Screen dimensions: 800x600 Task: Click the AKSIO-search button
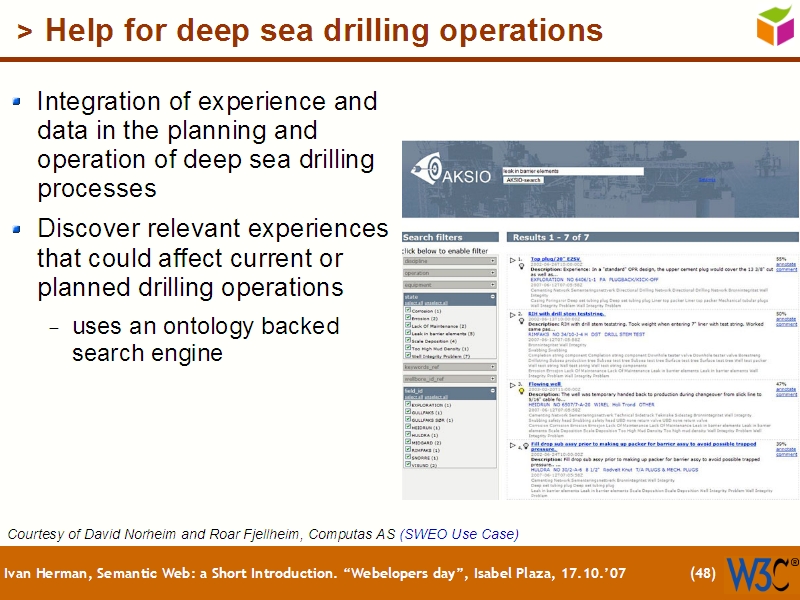pyautogui.click(x=524, y=180)
